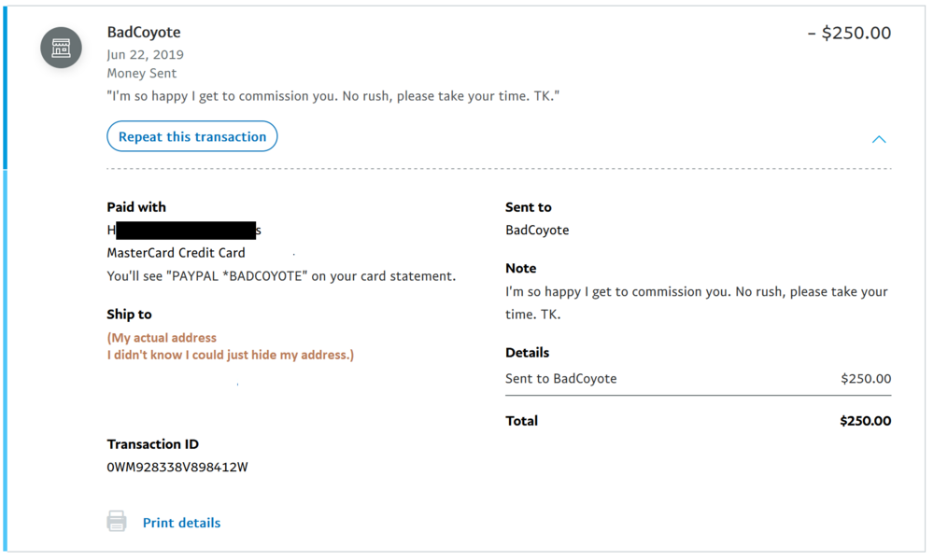Click the orange Ship to address text
The image size is (934, 560).
pos(230,346)
